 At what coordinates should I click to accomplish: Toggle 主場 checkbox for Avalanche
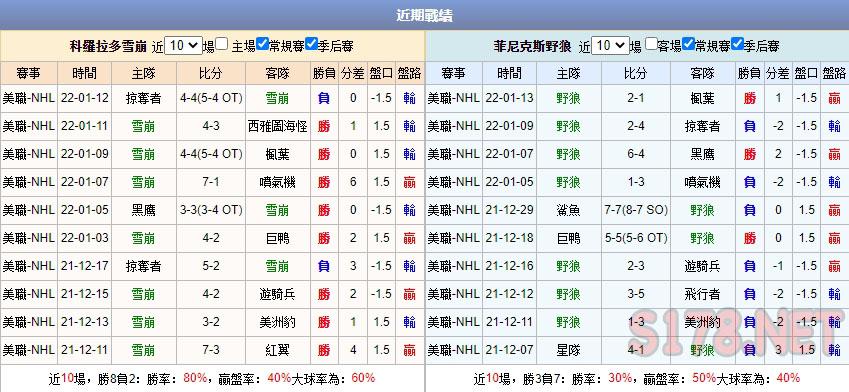click(221, 44)
